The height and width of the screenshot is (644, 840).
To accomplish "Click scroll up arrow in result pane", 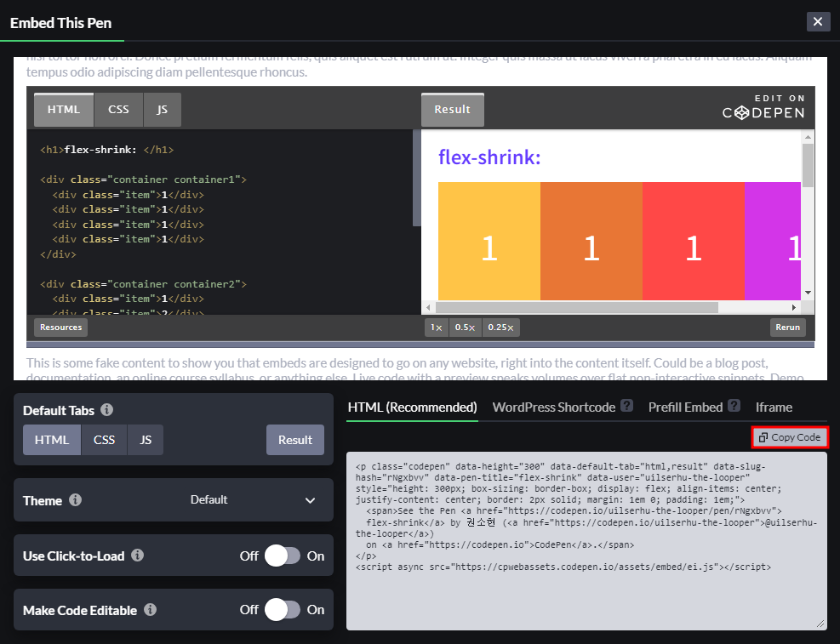I will tap(808, 137).
